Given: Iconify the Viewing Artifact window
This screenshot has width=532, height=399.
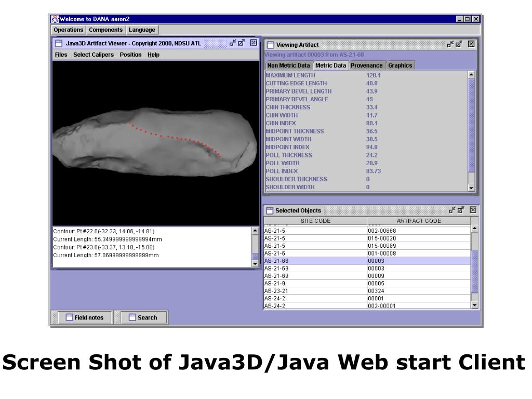Looking at the screenshot, I should [x=450, y=44].
